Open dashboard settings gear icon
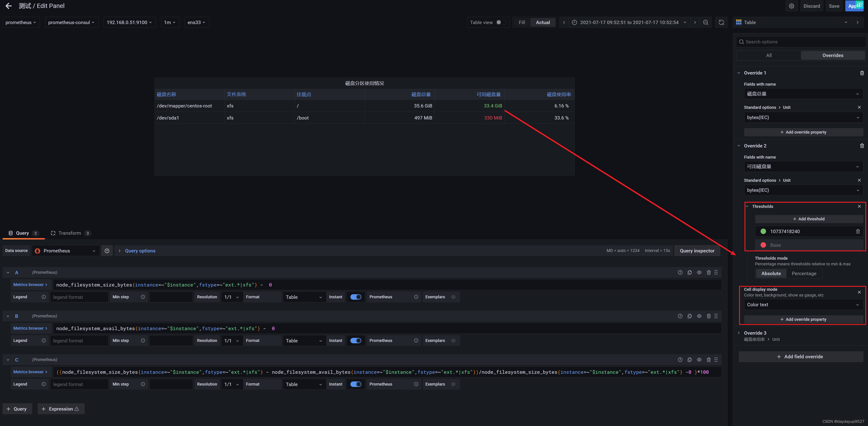 (791, 6)
